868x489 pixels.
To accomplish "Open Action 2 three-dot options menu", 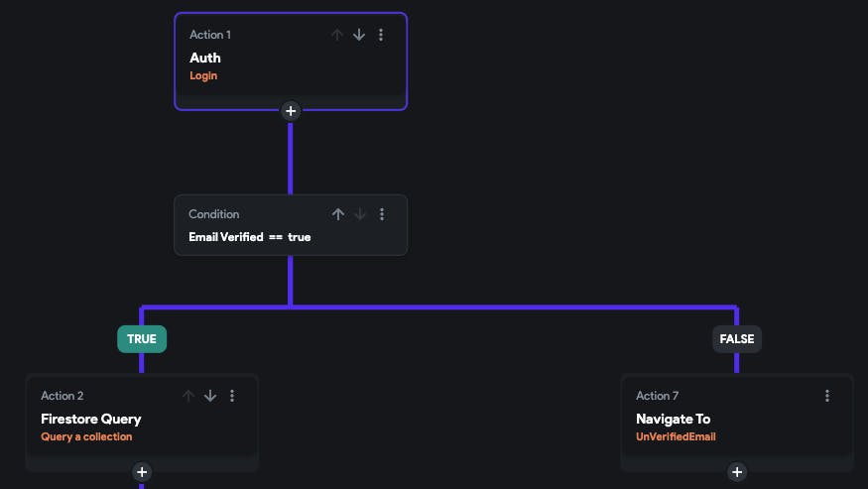I will [232, 396].
